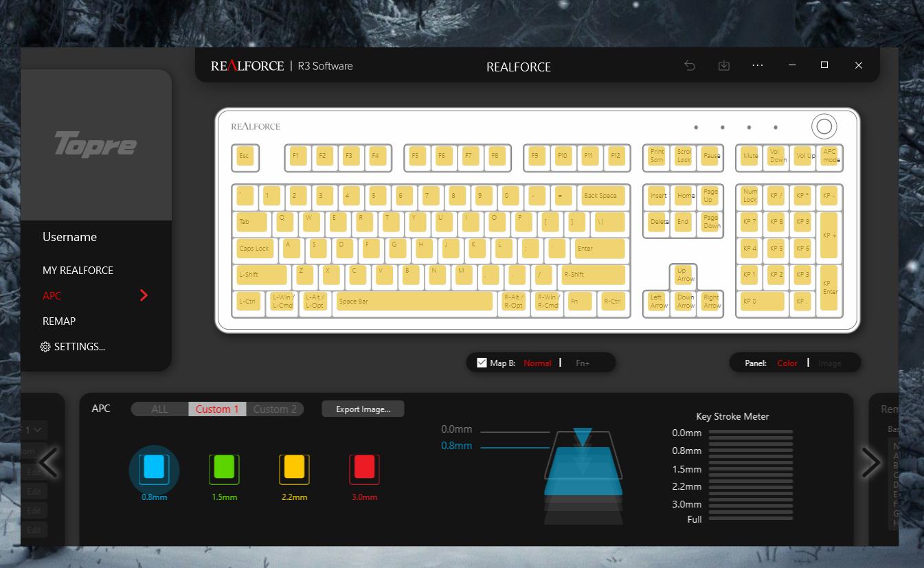
Task: Go to next panel with right arrow
Action: pyautogui.click(x=870, y=462)
